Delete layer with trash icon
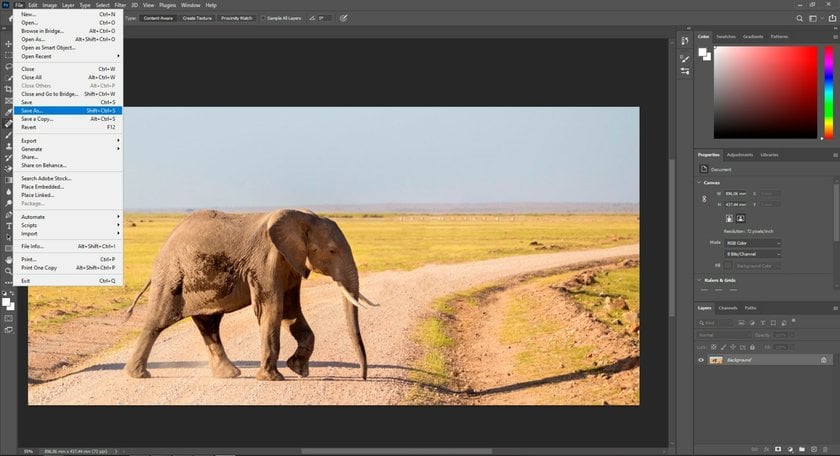 (x=826, y=449)
